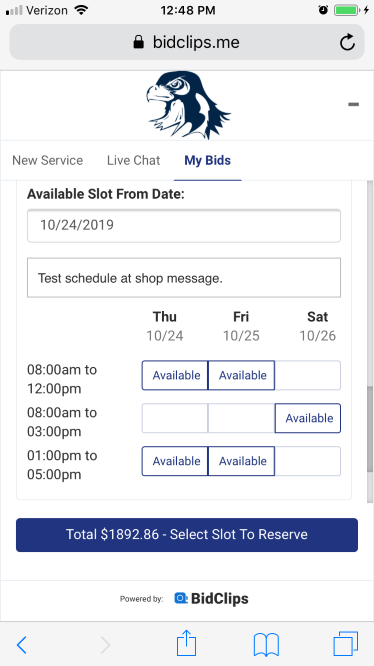Select Thu 01:00pm to 05:00pm Available slot
374x666 pixels.
[175, 461]
